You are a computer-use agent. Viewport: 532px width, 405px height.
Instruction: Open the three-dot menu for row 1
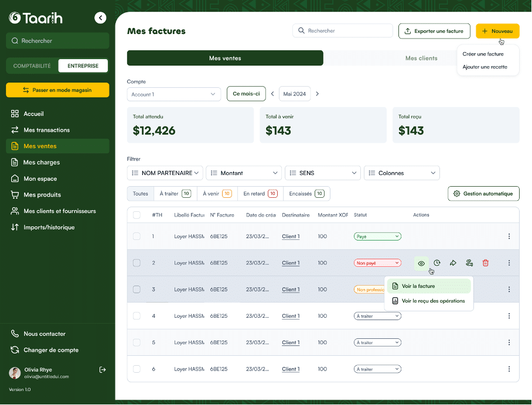[x=509, y=236]
